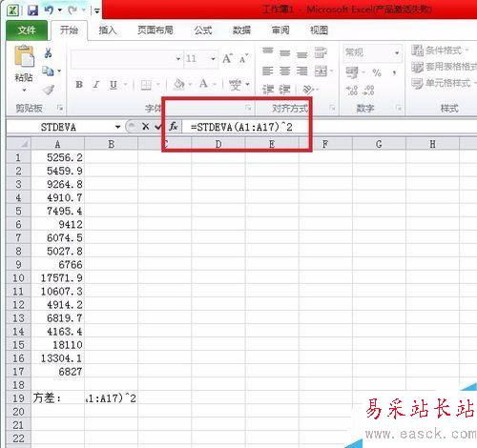The height and width of the screenshot is (448, 477).
Task: Open the 对齐方式 group dialog launcher
Action: coord(332,109)
